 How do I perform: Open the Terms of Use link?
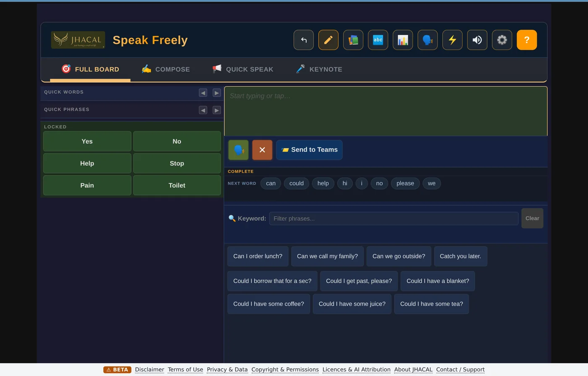tap(185, 370)
